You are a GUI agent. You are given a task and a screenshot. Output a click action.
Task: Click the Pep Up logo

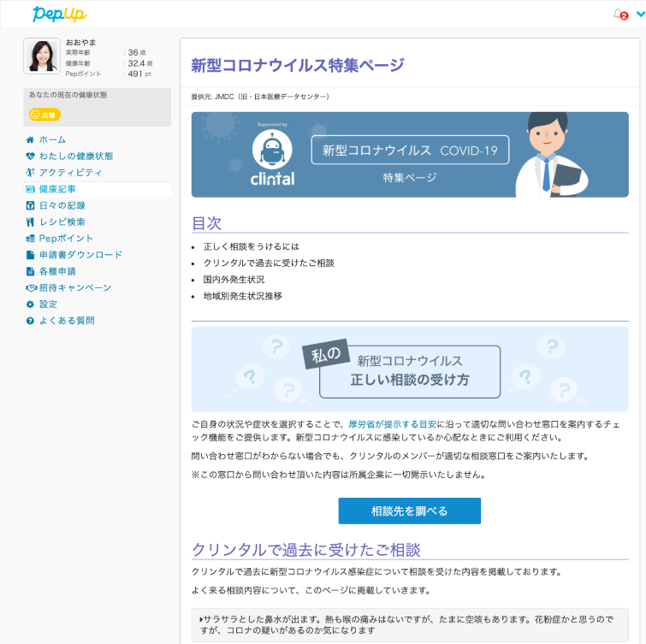60,14
